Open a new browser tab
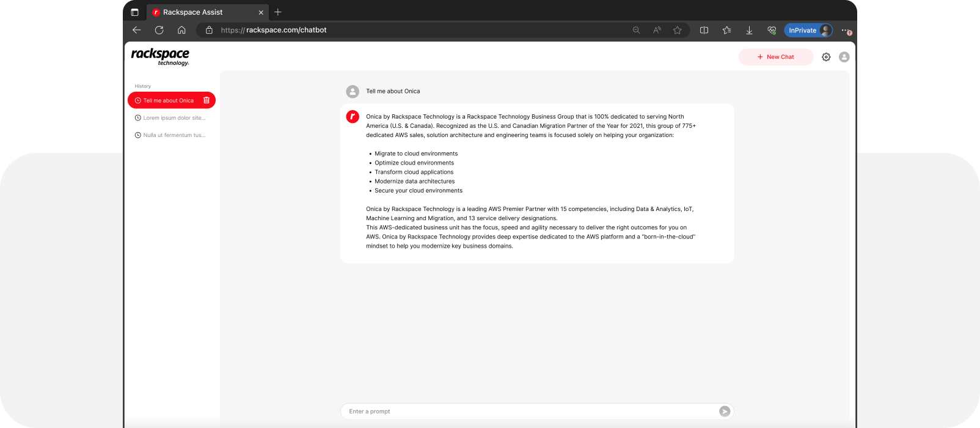Image resolution: width=980 pixels, height=428 pixels. (x=278, y=12)
